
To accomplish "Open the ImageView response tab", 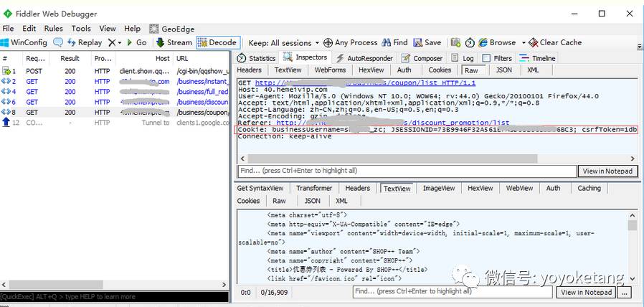I will pyautogui.click(x=439, y=188).
